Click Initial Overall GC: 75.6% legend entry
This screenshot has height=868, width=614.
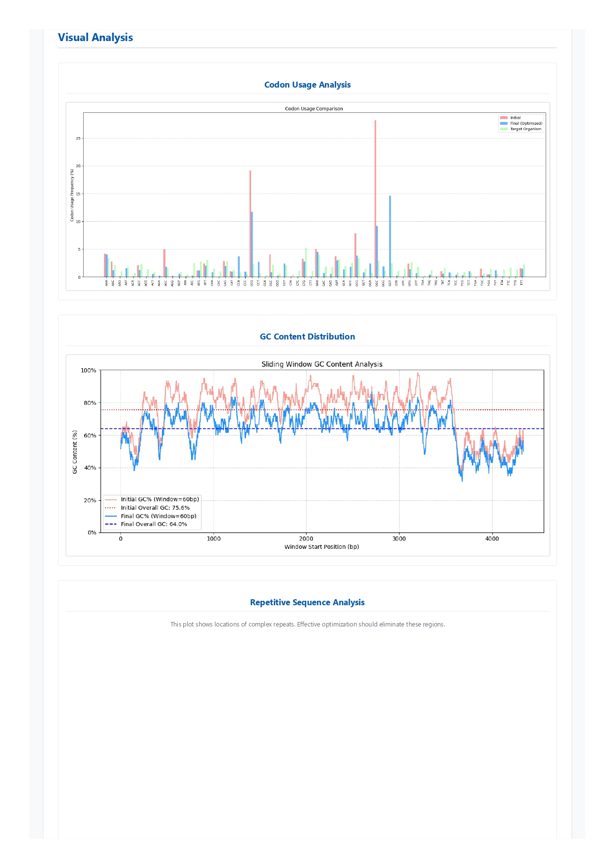(155, 508)
